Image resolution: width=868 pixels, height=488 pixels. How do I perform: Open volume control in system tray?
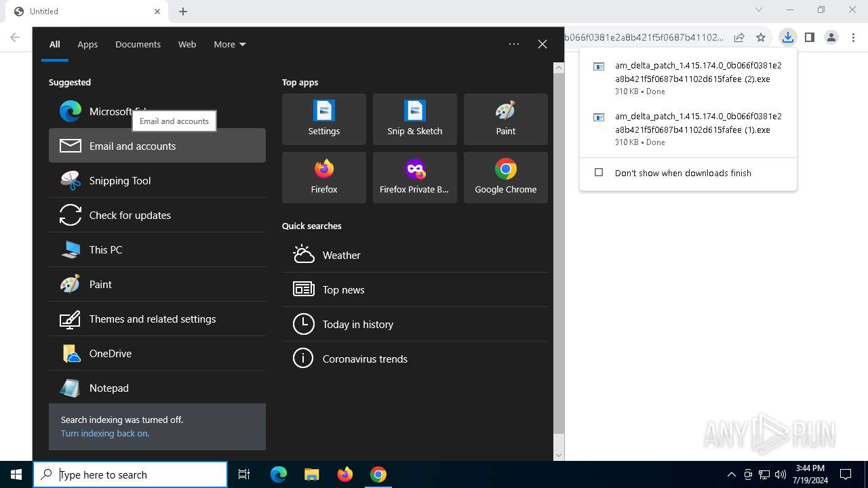pyautogui.click(x=781, y=474)
